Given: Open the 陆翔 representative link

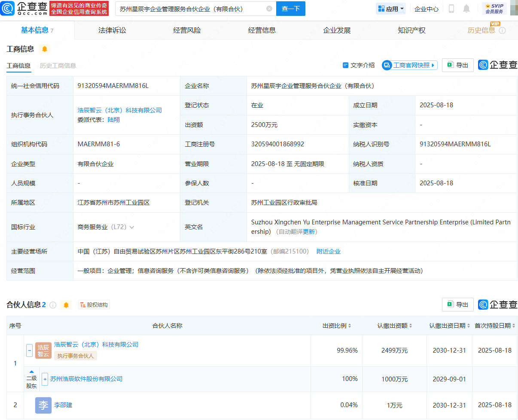Looking at the screenshot, I should (x=113, y=120).
